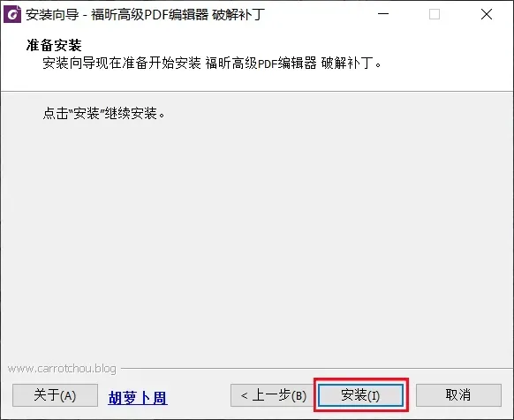Click the 安装向导 window title text
The image size is (514, 420).
[x=145, y=15]
